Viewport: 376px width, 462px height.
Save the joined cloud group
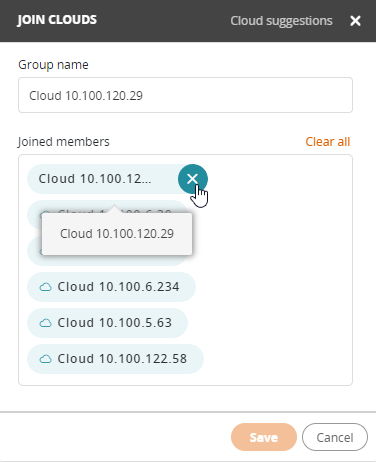264,437
